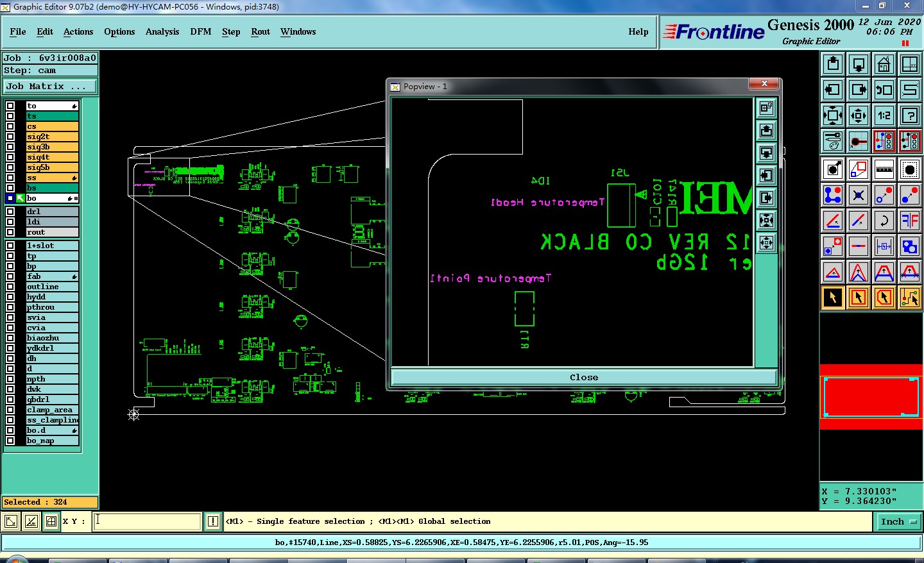This screenshot has height=563, width=924.
Task: Toggle display checkbox for layer 'outline'
Action: (10, 287)
